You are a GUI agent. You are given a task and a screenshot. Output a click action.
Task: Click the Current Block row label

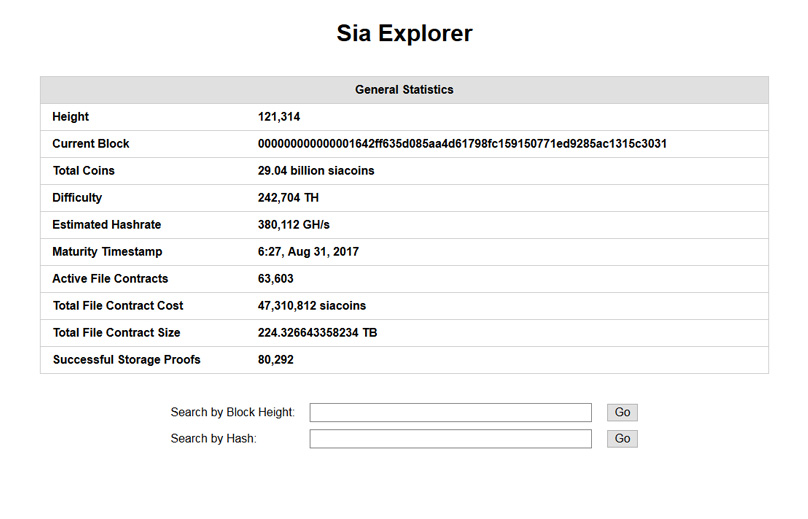point(91,144)
